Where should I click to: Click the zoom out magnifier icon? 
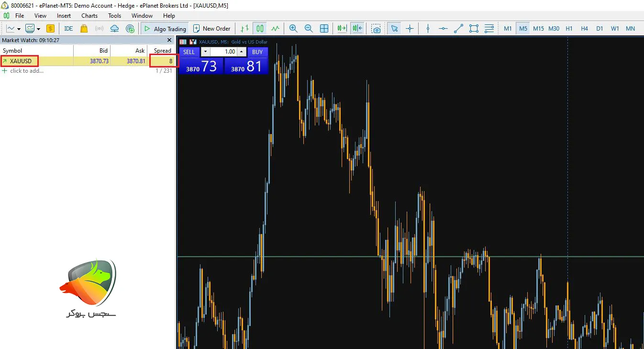click(309, 29)
